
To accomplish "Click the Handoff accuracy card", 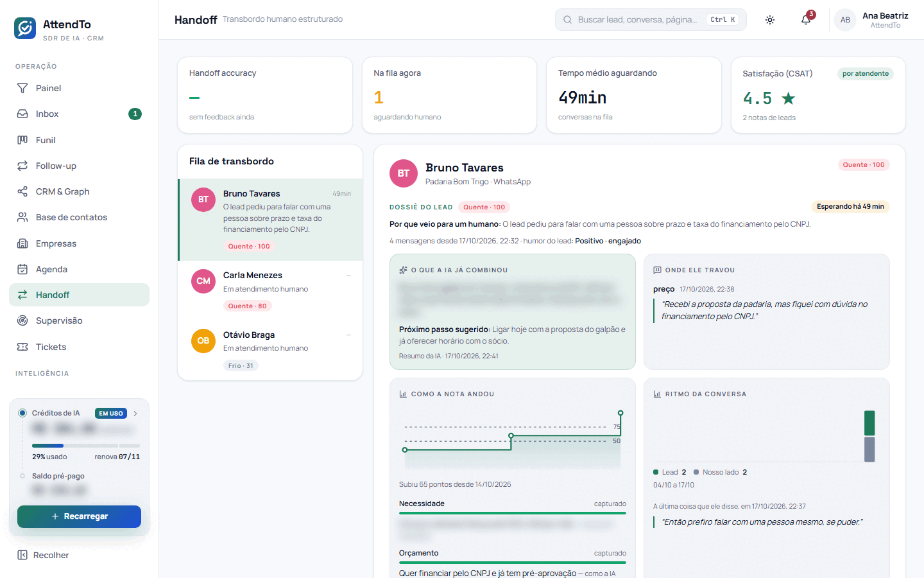I will pyautogui.click(x=265, y=95).
